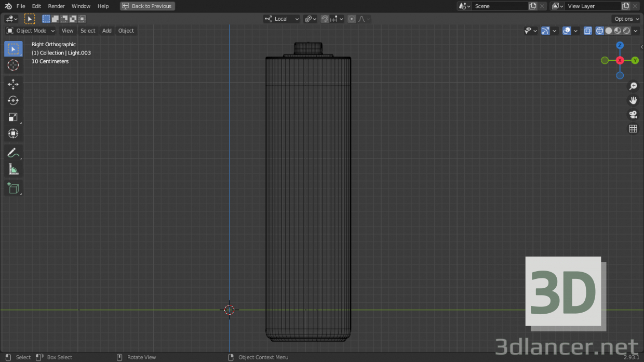Click the snapping magnet icon
The height and width of the screenshot is (362, 644).
324,19
